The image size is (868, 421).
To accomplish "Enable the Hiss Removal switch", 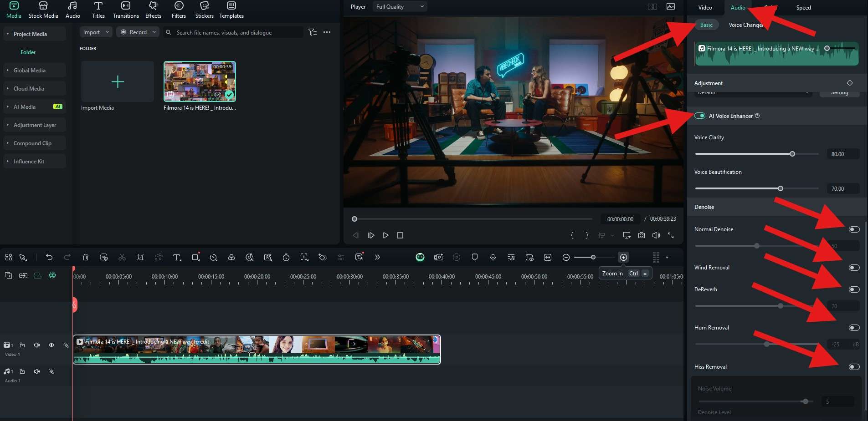I will pos(854,367).
